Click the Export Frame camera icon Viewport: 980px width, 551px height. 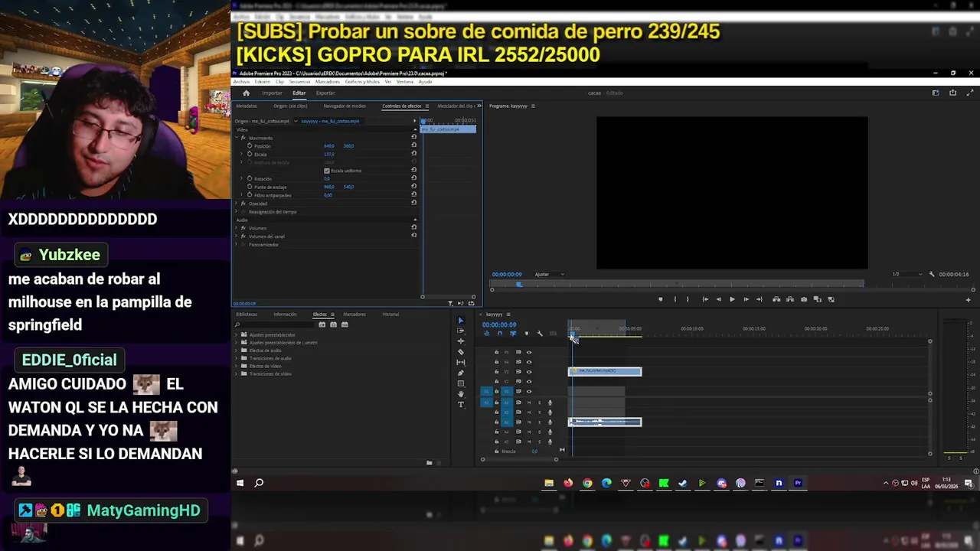(804, 299)
